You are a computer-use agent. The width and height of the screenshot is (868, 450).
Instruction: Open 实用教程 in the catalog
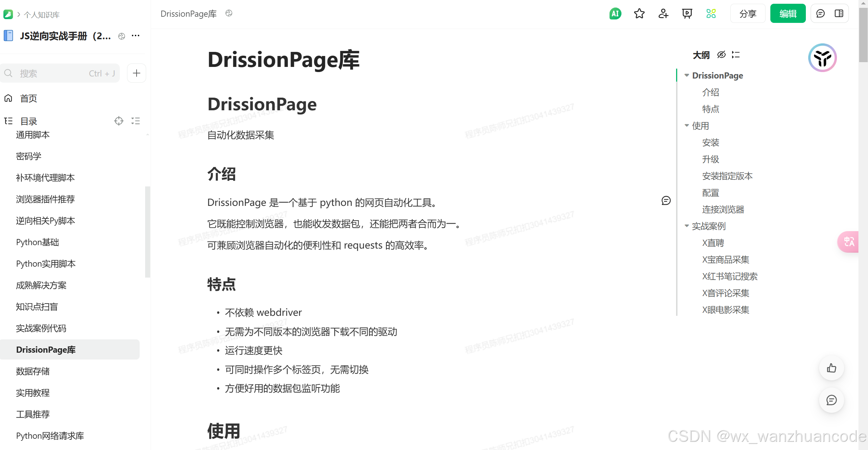[x=33, y=393]
